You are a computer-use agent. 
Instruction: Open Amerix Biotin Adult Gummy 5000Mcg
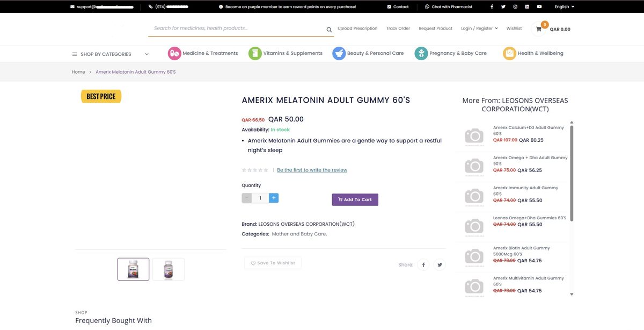tap(522, 250)
